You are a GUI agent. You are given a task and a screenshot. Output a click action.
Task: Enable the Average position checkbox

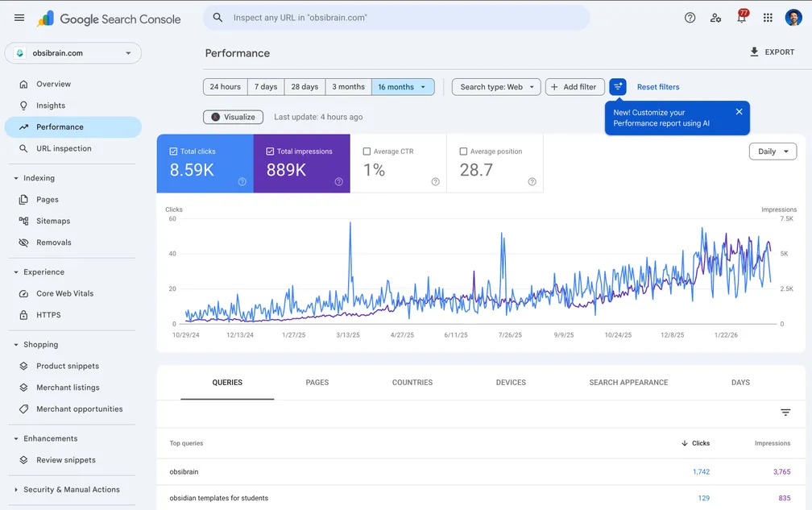(x=463, y=151)
